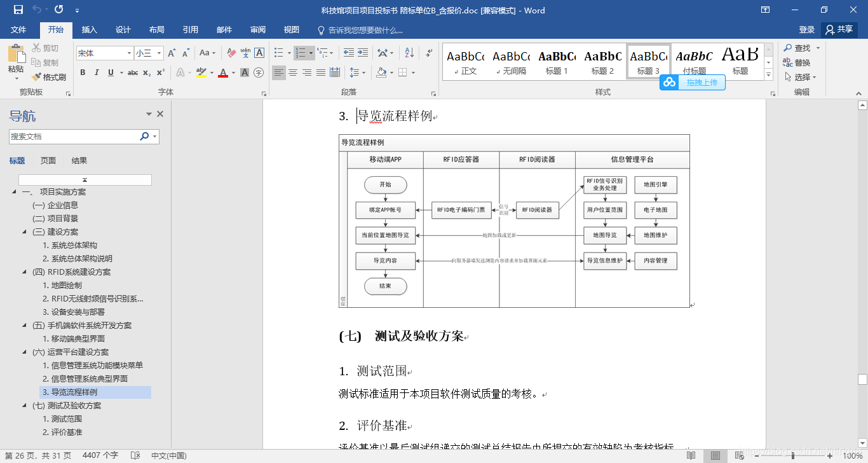
Task: Click the cloud upload (拖拽上传) icon
Action: click(x=668, y=82)
